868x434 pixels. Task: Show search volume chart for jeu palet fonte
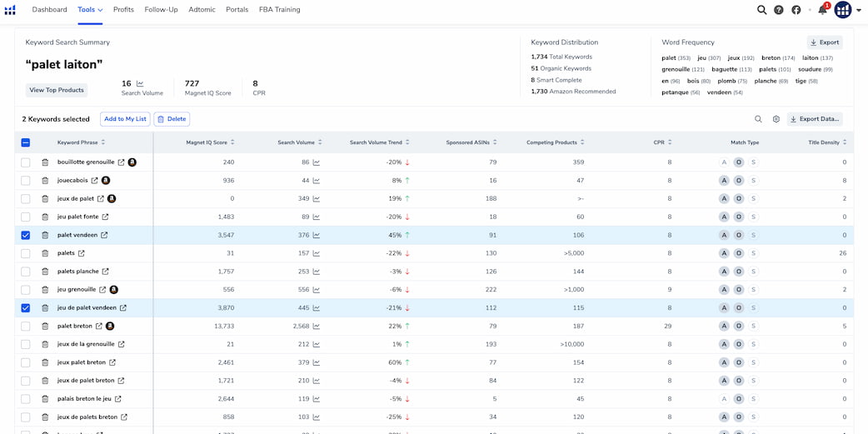point(316,217)
